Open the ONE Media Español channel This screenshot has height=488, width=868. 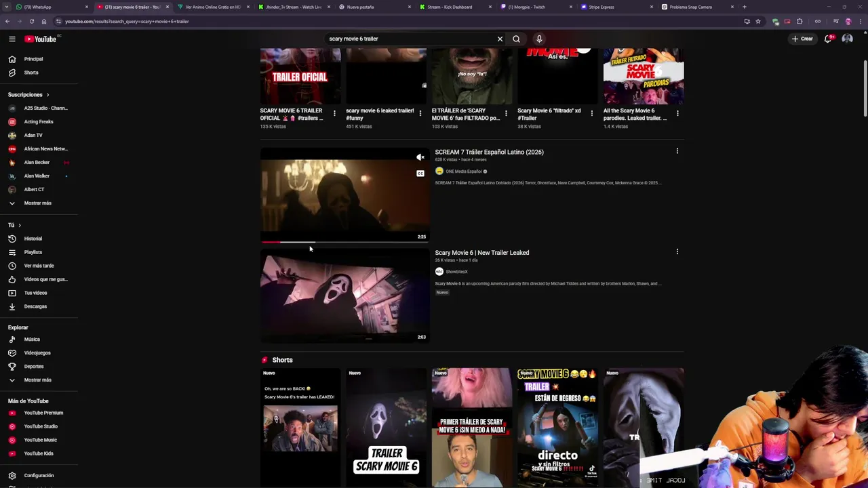(x=463, y=171)
